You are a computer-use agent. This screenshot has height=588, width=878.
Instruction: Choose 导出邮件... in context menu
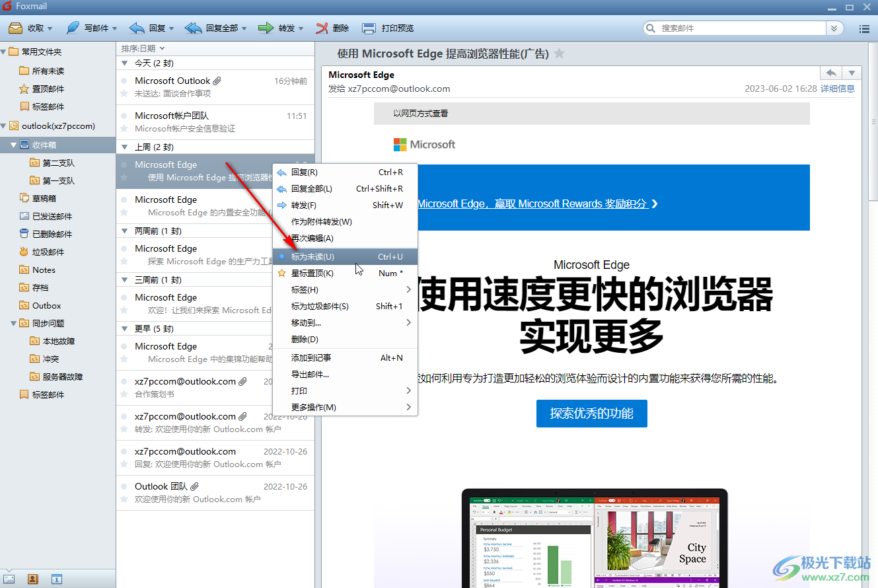point(345,374)
